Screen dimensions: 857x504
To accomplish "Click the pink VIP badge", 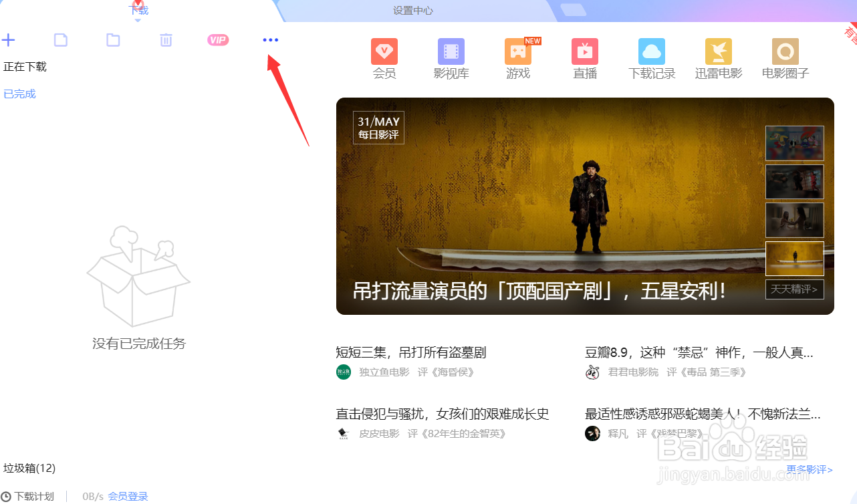I will [218, 40].
